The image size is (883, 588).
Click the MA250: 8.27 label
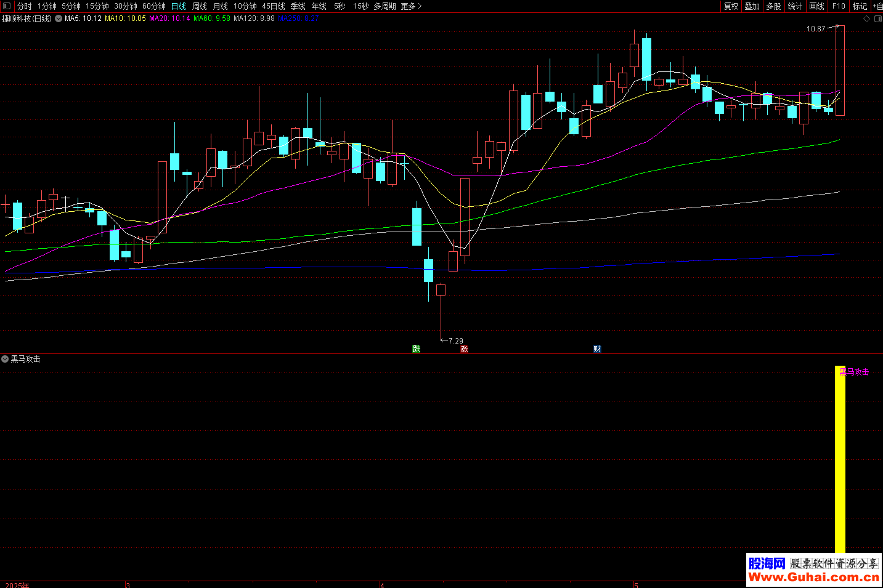(x=298, y=18)
